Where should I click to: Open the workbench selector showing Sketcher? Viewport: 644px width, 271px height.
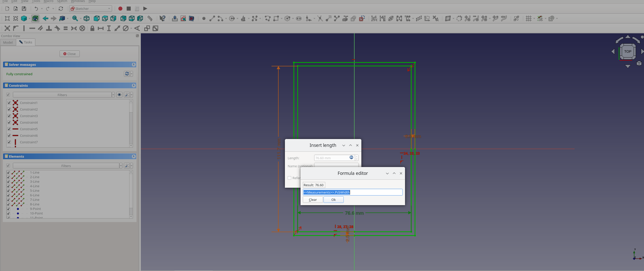[90, 8]
